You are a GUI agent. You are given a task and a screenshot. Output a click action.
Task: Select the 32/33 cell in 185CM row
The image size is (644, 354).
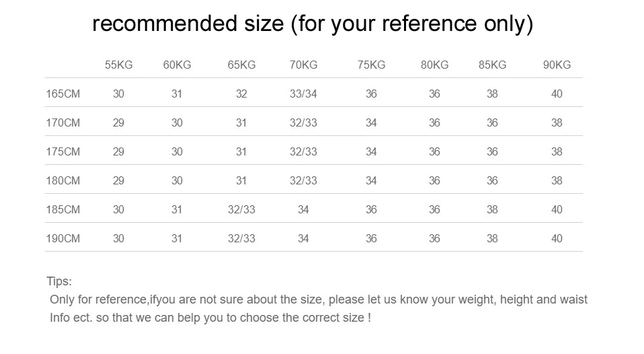pos(241,210)
